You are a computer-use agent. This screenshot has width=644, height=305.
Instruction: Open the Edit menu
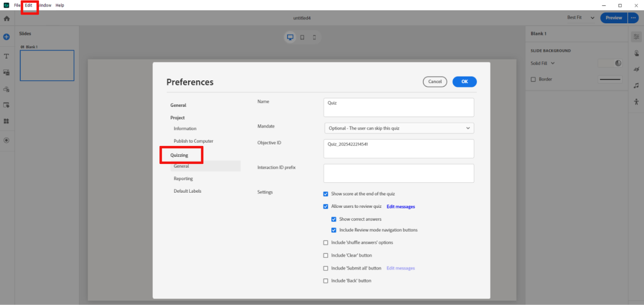(x=28, y=5)
